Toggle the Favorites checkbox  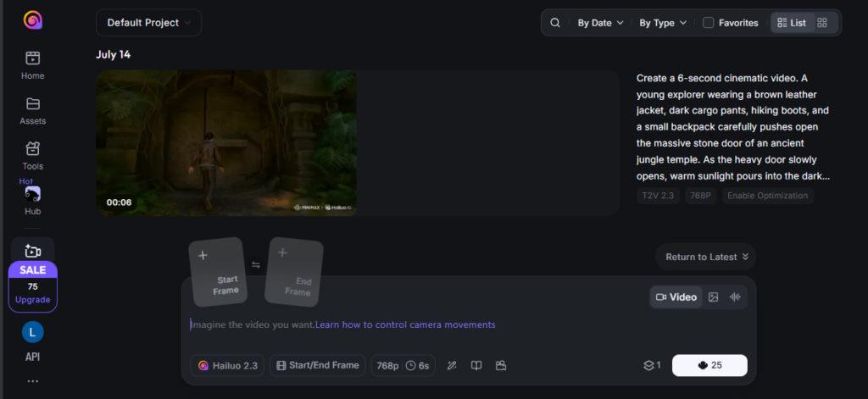pyautogui.click(x=708, y=23)
